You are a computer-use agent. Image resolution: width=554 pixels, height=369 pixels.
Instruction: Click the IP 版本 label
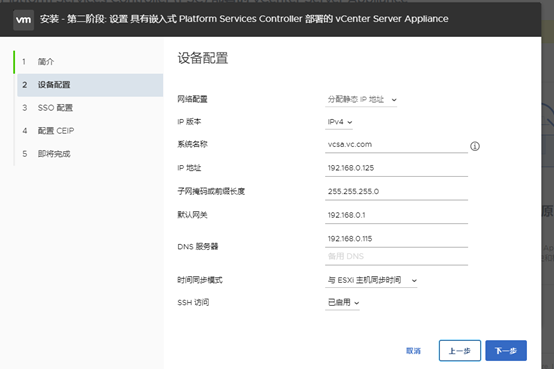(189, 122)
